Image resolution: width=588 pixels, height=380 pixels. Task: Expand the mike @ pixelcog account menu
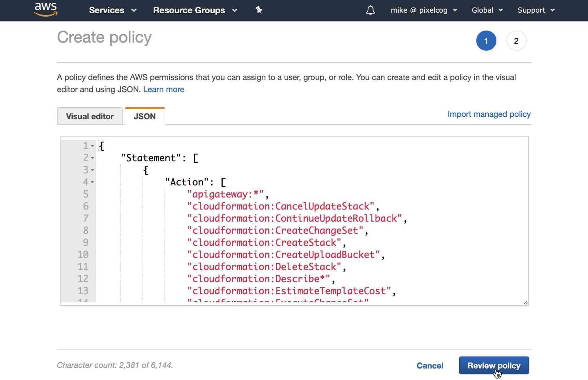coord(424,10)
